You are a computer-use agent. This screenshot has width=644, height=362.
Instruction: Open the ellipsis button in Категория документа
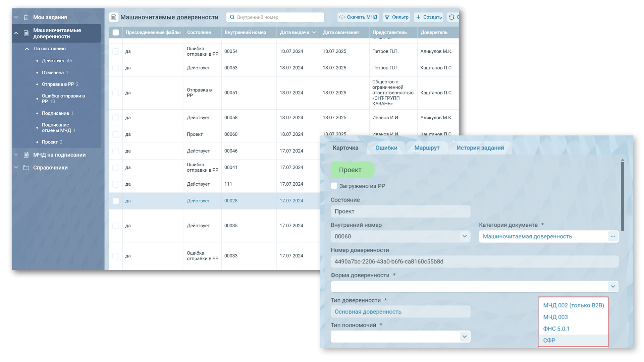[613, 236]
